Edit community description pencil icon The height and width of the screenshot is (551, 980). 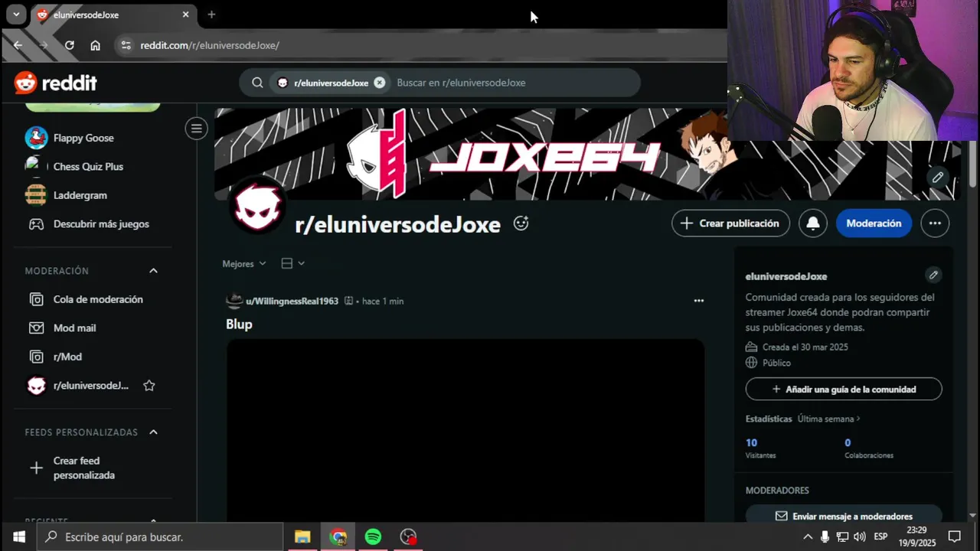(x=933, y=275)
